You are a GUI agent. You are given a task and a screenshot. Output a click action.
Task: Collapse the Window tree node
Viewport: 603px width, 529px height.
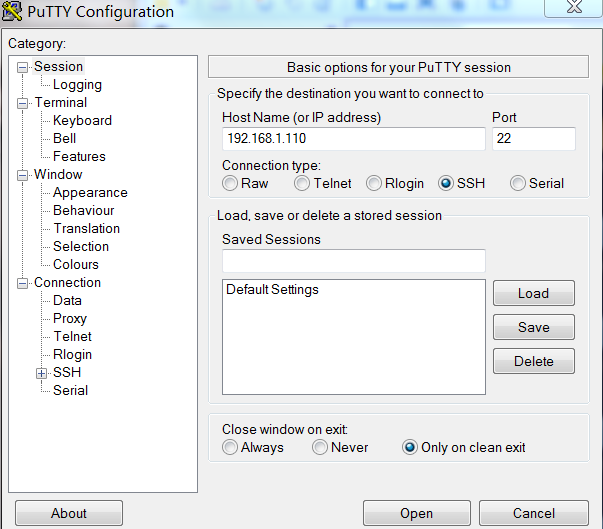pos(23,175)
